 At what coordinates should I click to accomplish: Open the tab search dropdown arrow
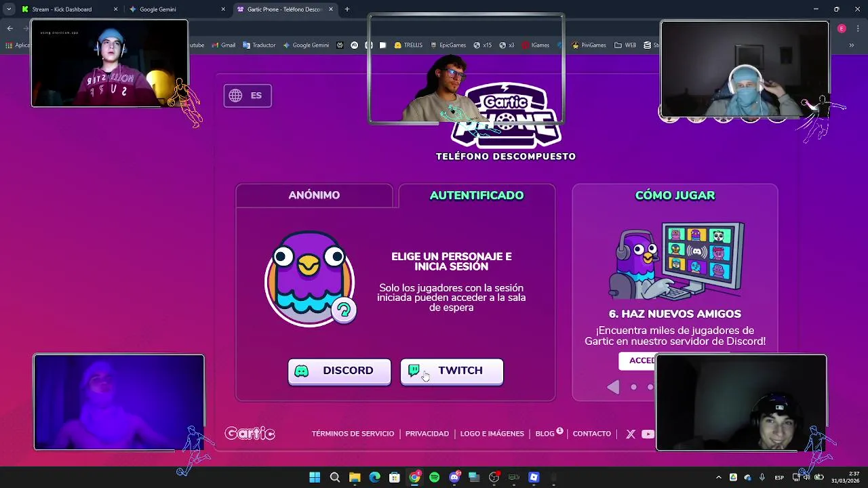9,9
